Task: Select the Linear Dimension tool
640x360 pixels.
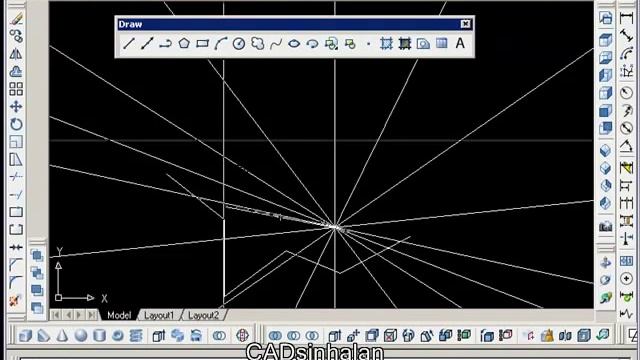Action: click(626, 18)
